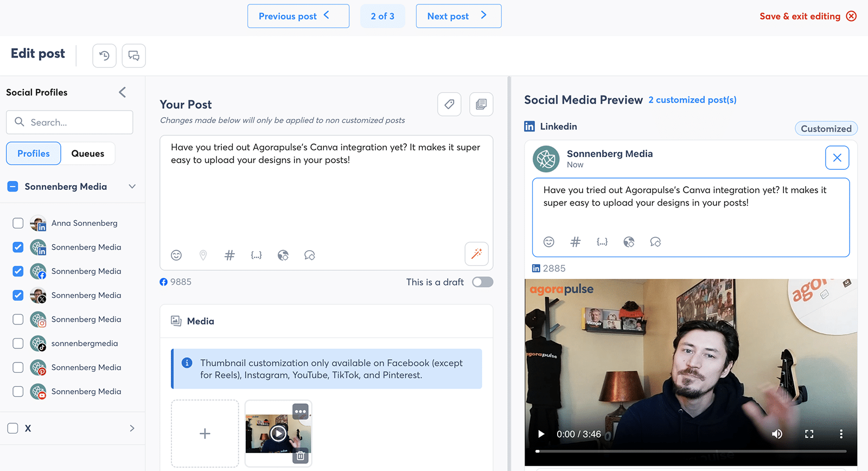Click the magic wand AI writing assistant
This screenshot has height=471, width=868.
click(476, 254)
